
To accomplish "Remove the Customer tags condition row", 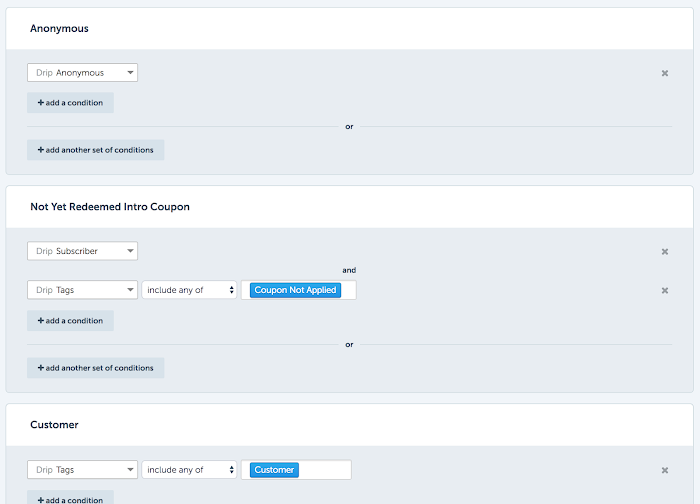I will 665,471.
